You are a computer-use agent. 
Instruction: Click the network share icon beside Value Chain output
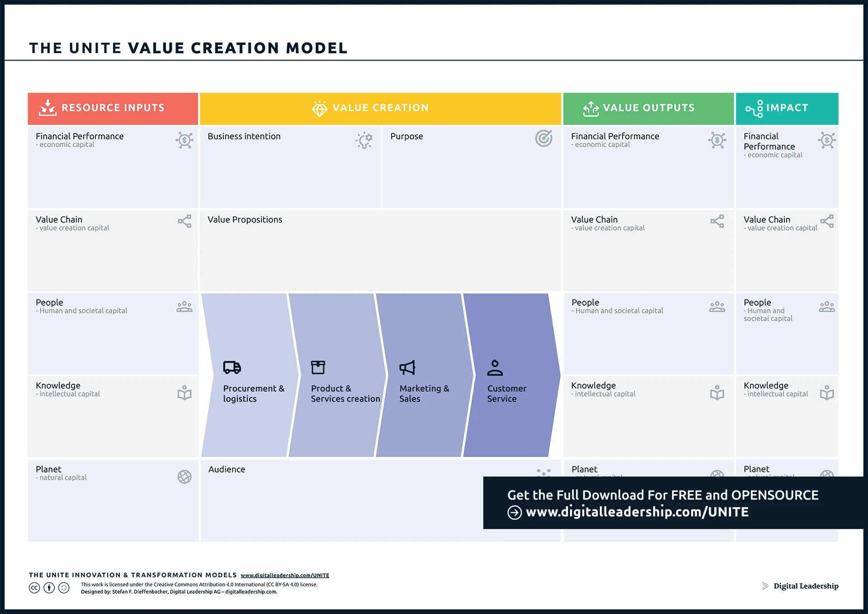717,221
